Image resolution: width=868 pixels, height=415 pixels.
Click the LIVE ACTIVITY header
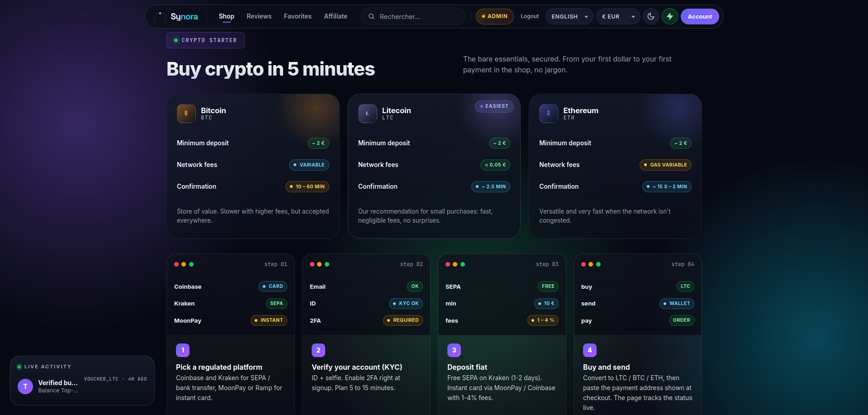(x=47, y=367)
